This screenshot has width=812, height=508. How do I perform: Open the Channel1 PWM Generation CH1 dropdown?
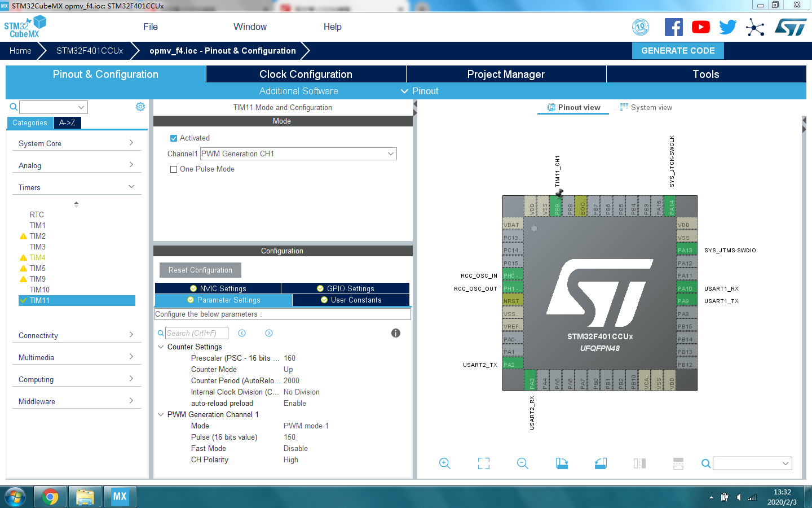pyautogui.click(x=298, y=154)
